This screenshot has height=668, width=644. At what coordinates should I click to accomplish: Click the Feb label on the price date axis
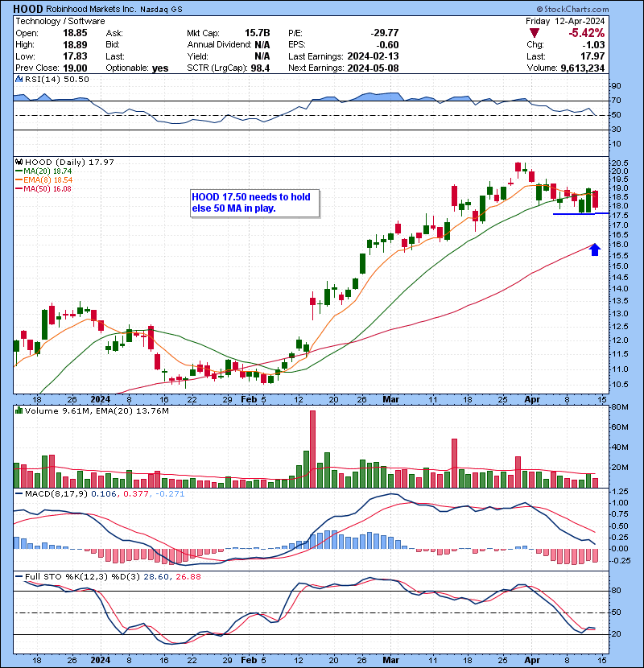[249, 400]
